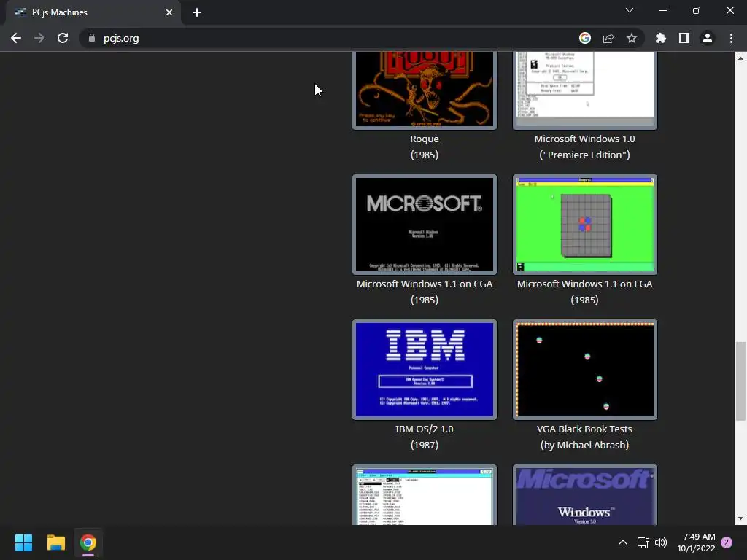Click Microsoft Windows 1.0 "Premiere Edition" link
Screen dimensions: 747x560
[584, 147]
